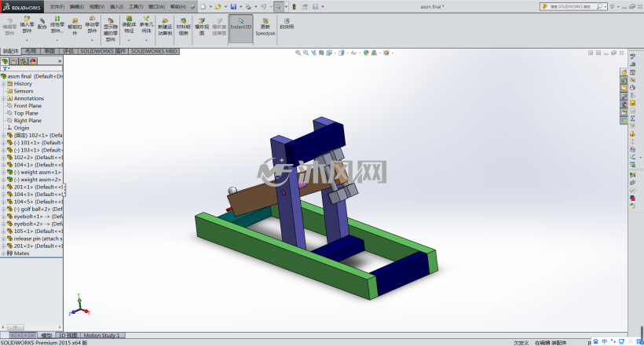Click Apply Scene icon in view toolbar
This screenshot has height=346, width=644.
click(374, 53)
